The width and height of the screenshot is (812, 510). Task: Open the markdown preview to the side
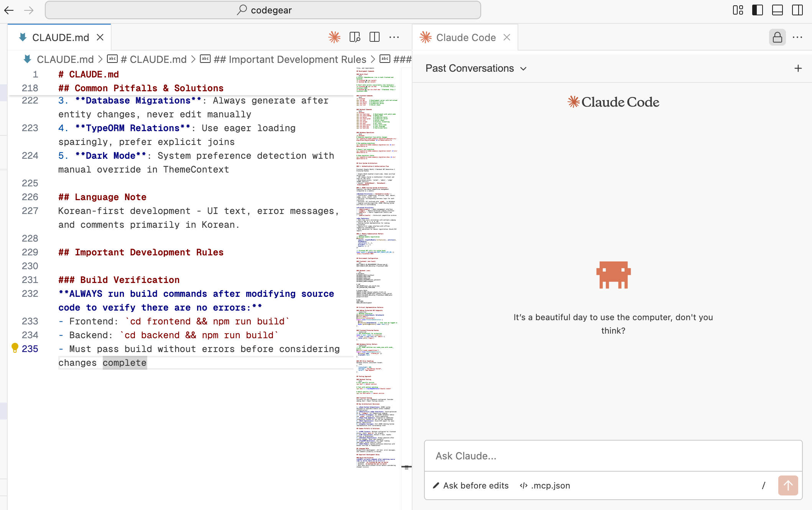coord(355,37)
